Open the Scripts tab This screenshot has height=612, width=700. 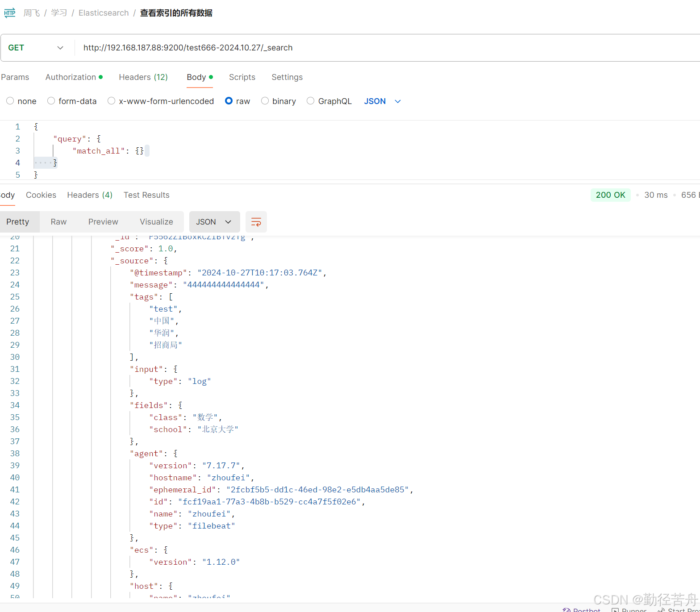coord(242,77)
